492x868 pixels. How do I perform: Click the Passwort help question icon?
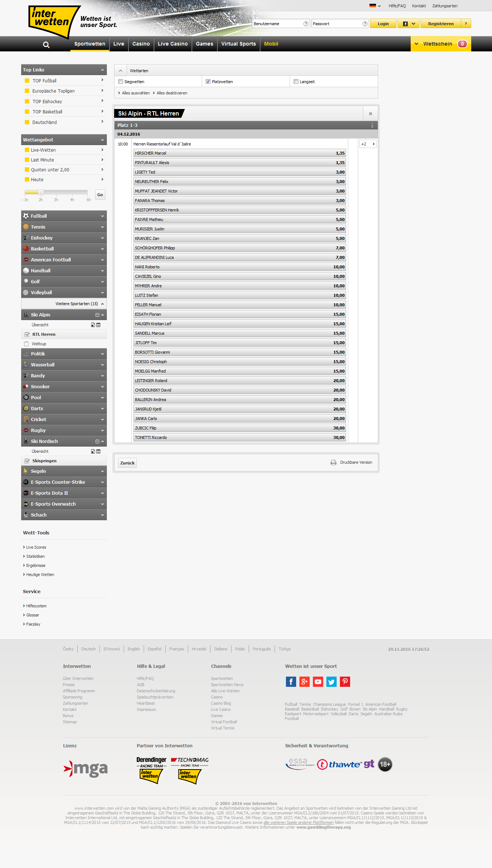365,24
